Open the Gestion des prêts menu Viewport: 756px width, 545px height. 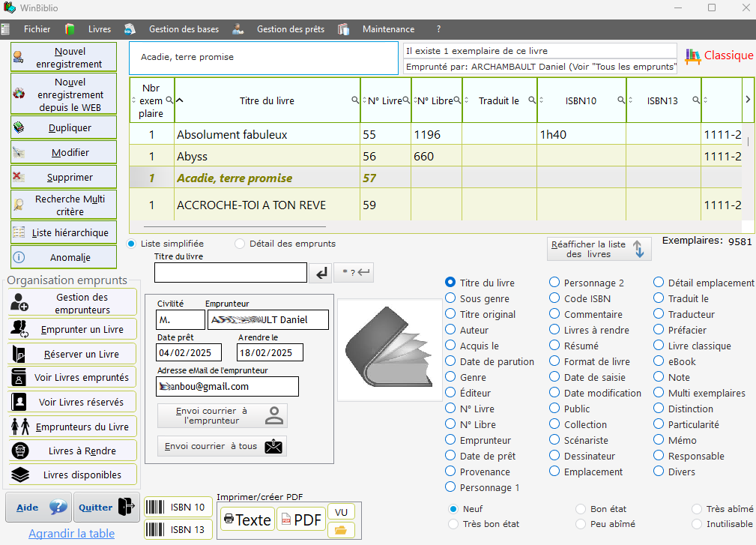coord(291,29)
